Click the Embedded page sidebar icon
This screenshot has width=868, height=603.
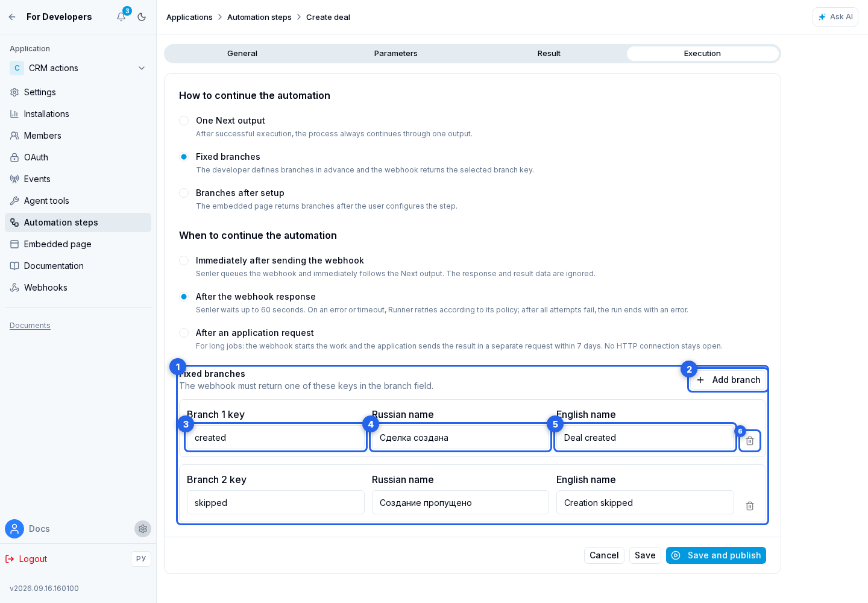[14, 244]
